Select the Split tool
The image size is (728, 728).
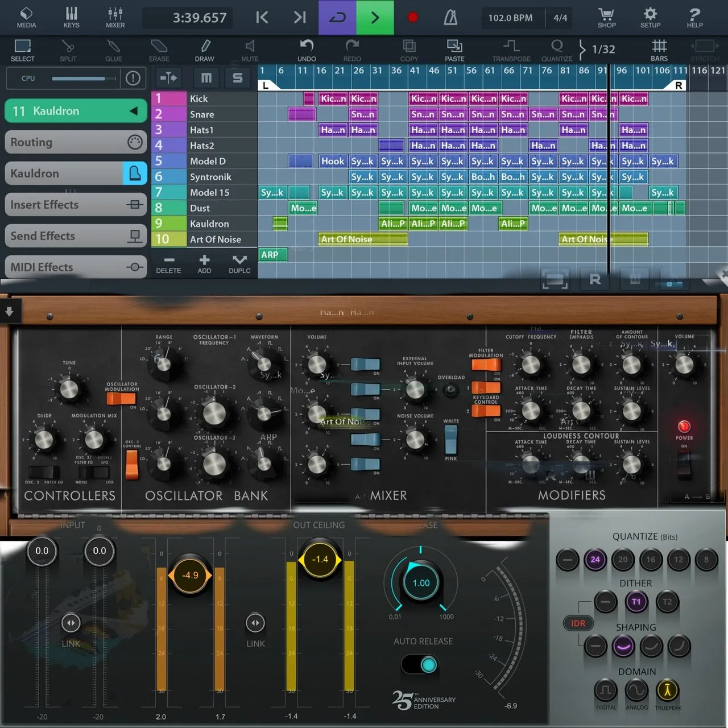click(x=68, y=50)
